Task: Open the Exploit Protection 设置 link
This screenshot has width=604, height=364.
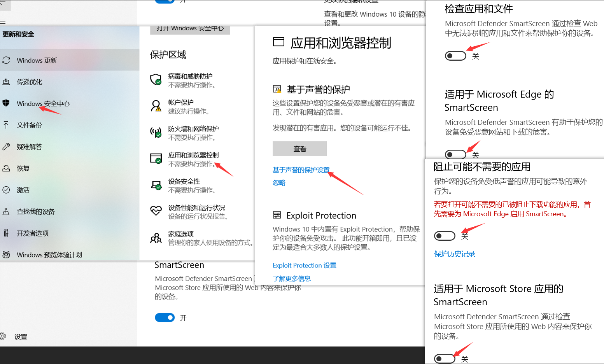Action: point(304,265)
